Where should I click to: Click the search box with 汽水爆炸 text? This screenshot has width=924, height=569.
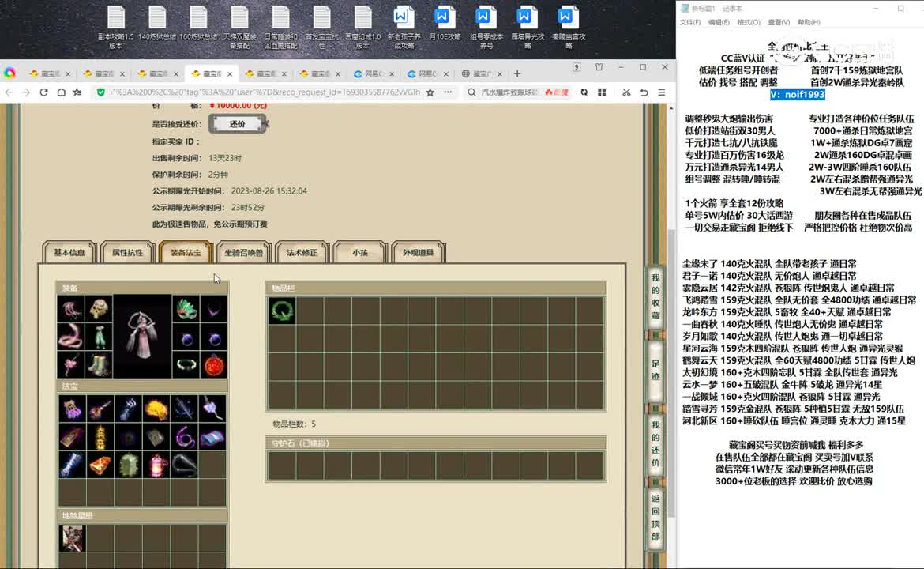[x=510, y=92]
